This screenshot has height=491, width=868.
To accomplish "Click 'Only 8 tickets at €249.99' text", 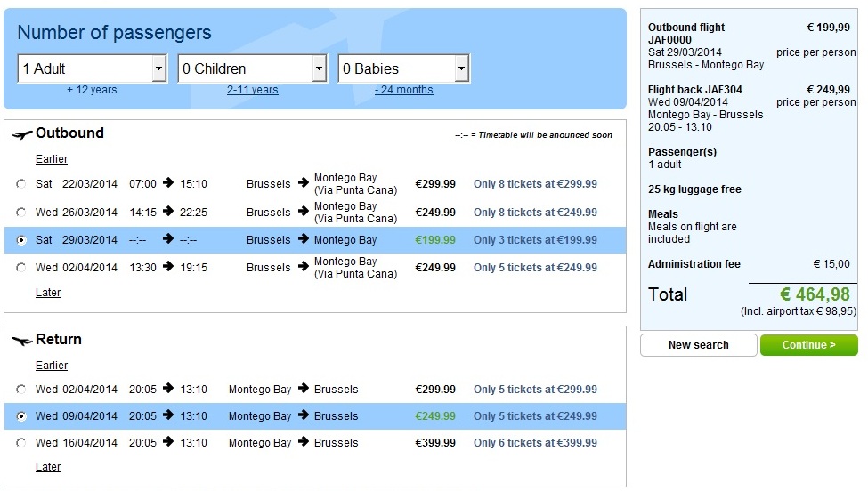I will [535, 213].
